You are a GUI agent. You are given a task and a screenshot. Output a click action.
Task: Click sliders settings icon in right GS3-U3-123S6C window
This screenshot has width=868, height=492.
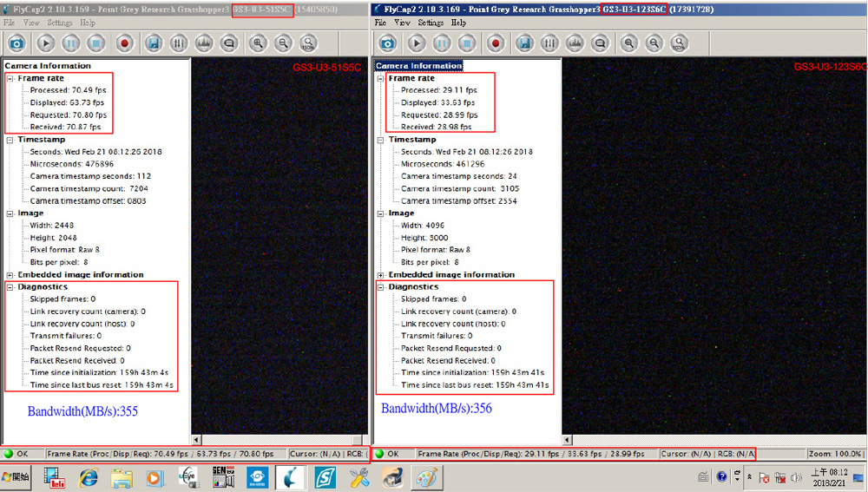coord(549,43)
